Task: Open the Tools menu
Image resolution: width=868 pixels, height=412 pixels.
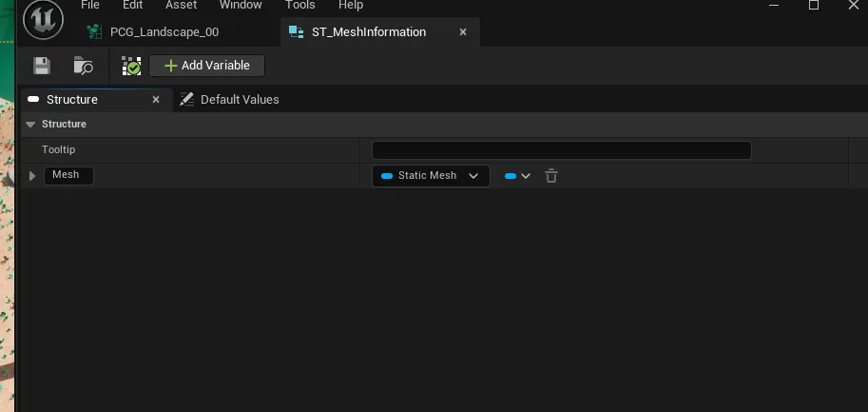Action: point(300,5)
